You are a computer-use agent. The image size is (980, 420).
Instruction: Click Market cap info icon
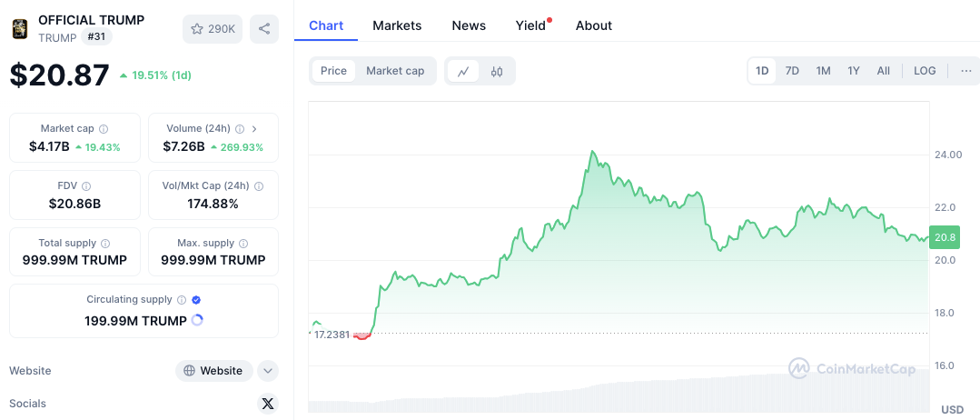[104, 129]
